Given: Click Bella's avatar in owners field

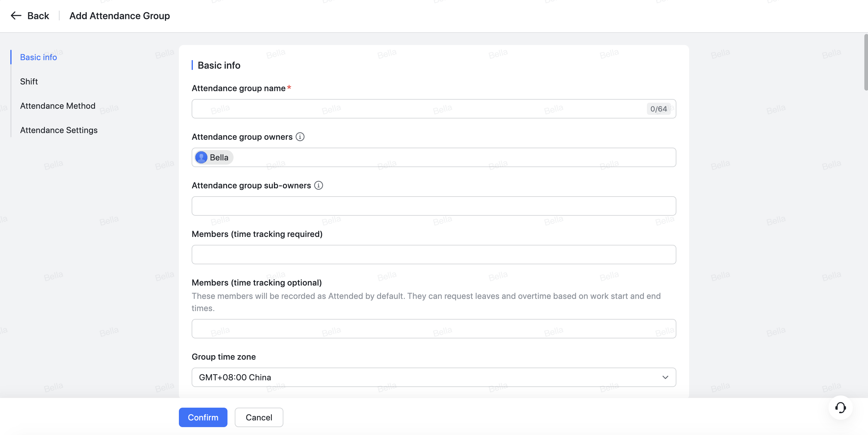Looking at the screenshot, I should click(201, 157).
